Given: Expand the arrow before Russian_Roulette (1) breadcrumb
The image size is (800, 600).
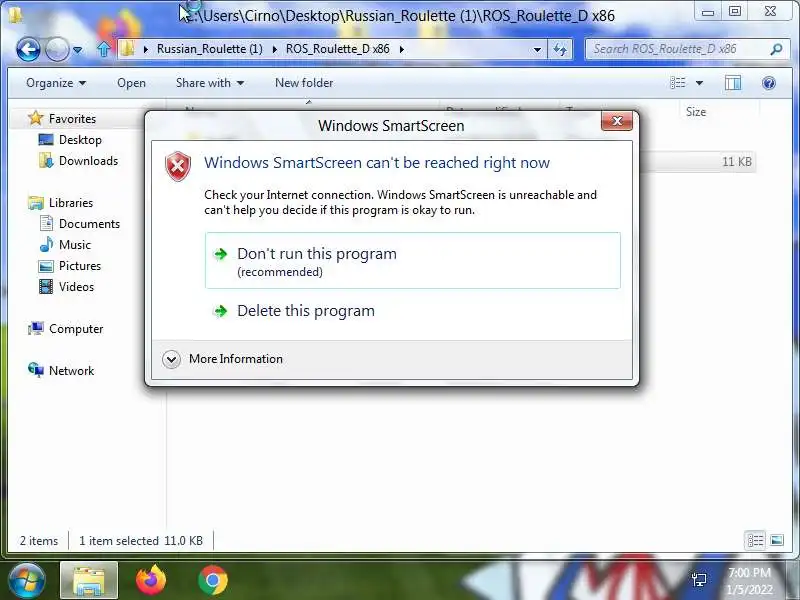Looking at the screenshot, I should [x=145, y=49].
